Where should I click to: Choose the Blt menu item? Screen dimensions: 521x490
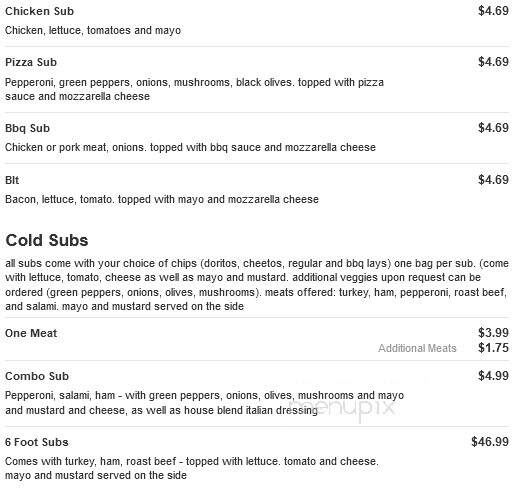click(x=12, y=180)
